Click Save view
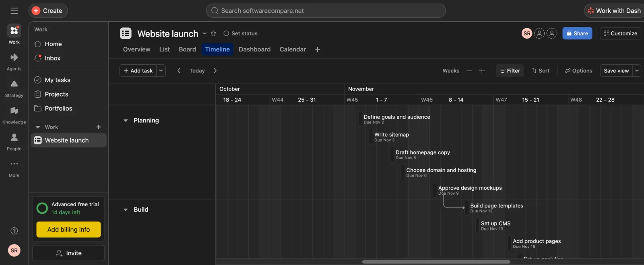The image size is (644, 265). click(616, 71)
